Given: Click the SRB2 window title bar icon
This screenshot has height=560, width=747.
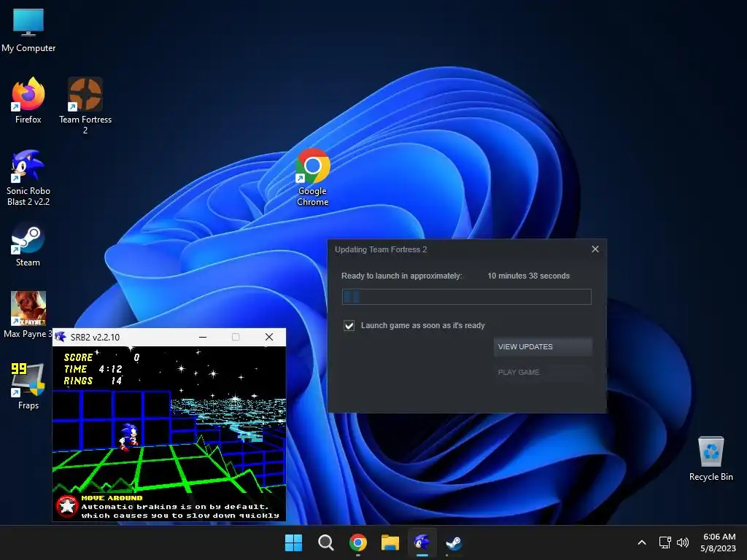Looking at the screenshot, I should pyautogui.click(x=60, y=337).
